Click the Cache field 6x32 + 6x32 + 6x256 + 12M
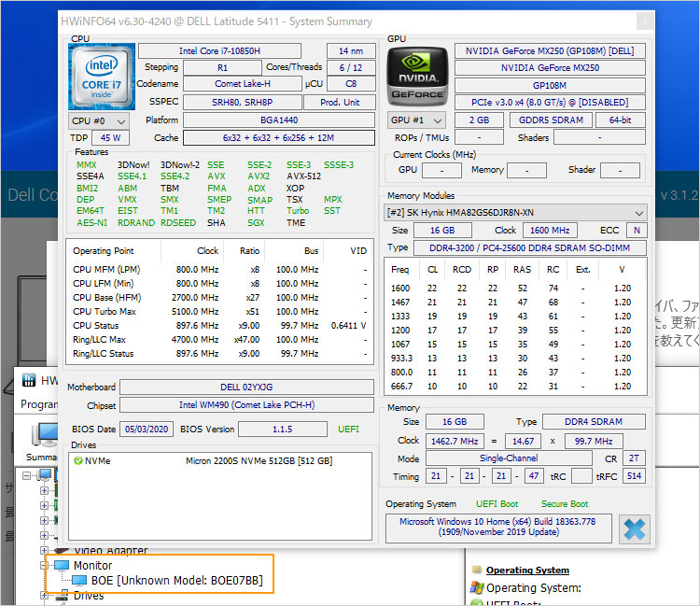 [x=279, y=137]
